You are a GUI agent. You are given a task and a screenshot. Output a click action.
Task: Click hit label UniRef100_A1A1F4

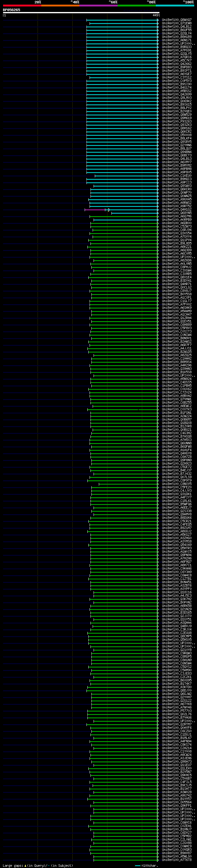(176, 450)
